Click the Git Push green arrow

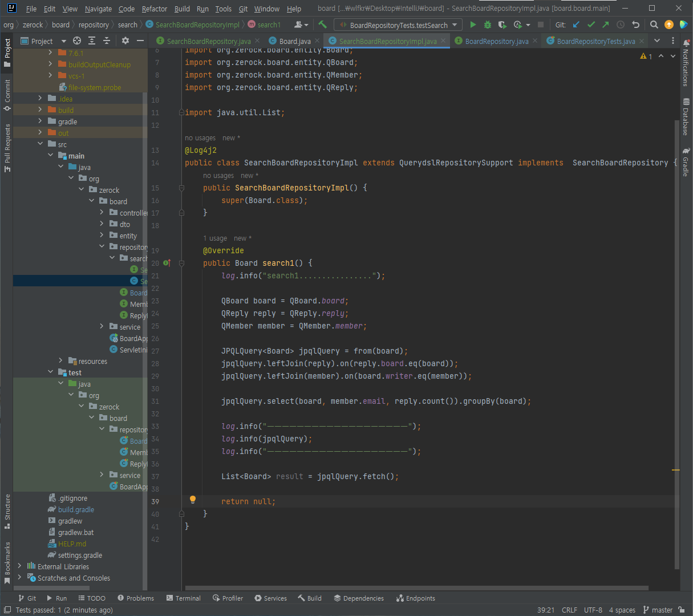click(606, 25)
